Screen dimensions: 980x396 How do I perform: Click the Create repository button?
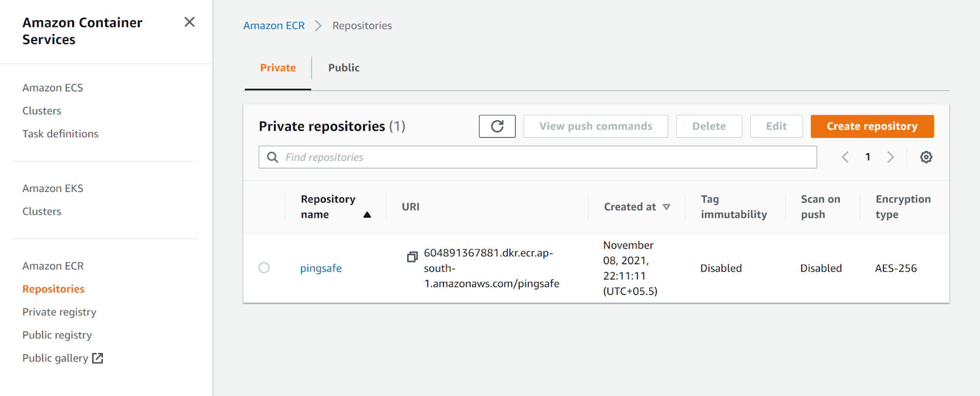pyautogui.click(x=872, y=126)
